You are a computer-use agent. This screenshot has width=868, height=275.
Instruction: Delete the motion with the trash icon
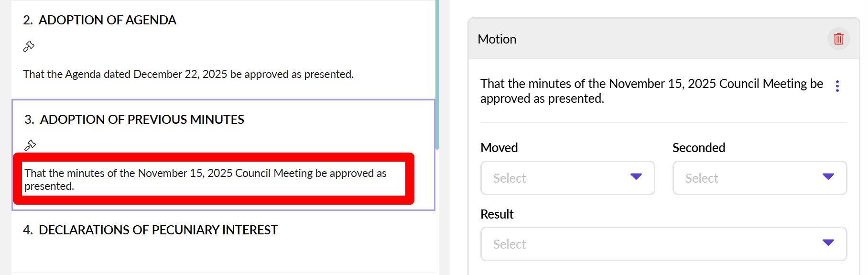[x=838, y=39]
